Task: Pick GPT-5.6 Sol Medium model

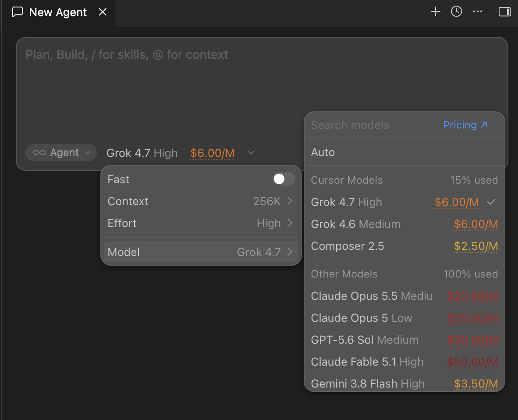Action: point(404,340)
